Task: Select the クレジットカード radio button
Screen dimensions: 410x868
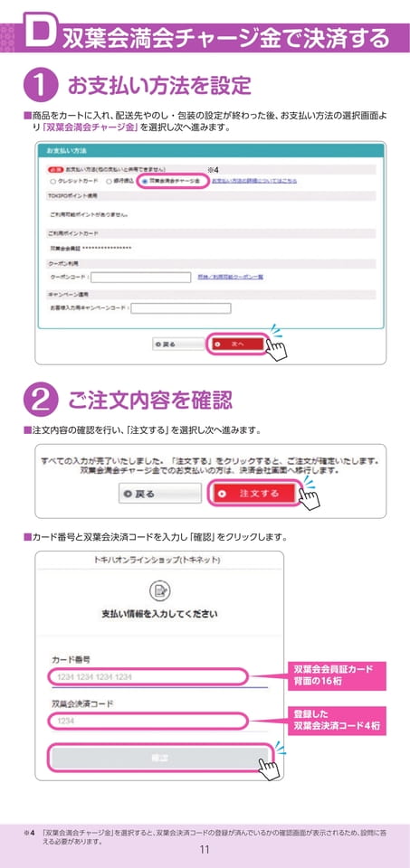Action: [52, 181]
